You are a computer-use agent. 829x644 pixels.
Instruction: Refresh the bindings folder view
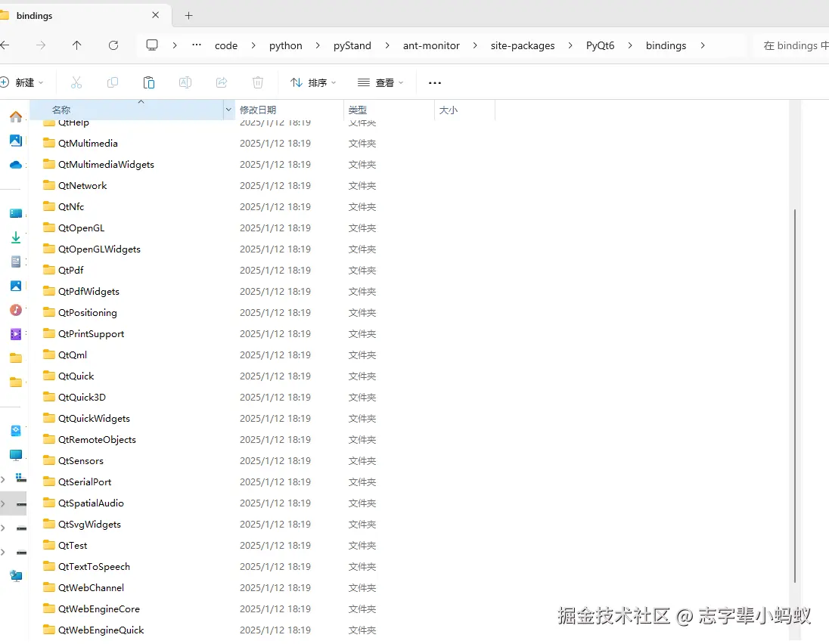113,45
